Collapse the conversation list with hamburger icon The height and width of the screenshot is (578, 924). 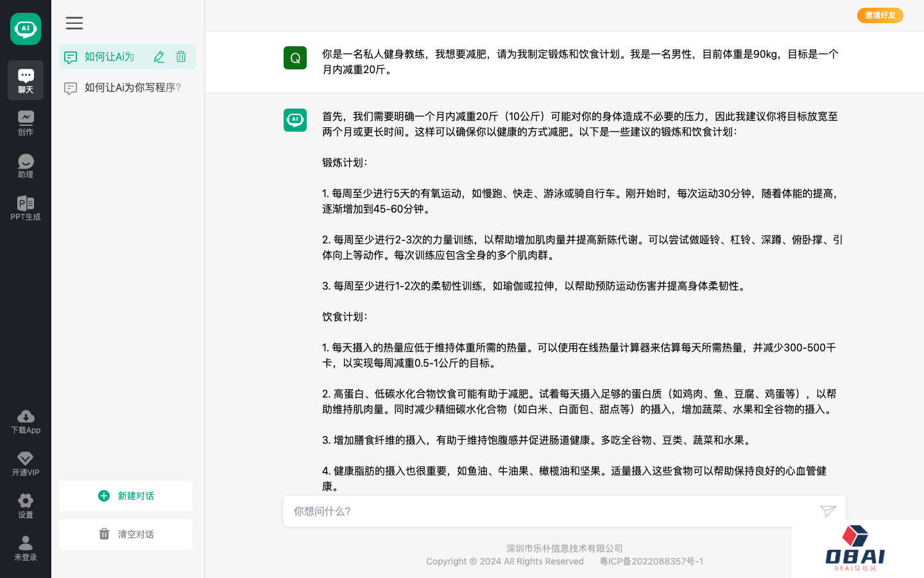[x=74, y=23]
